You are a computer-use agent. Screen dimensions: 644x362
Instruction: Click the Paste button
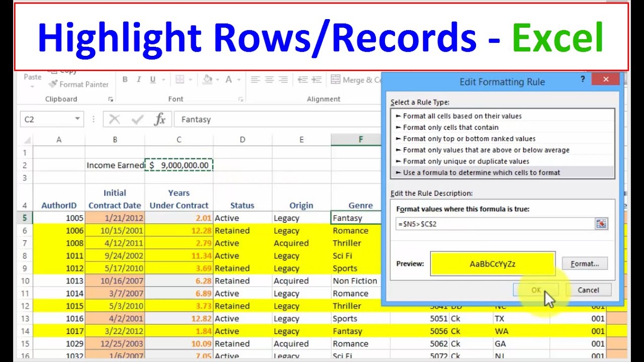click(x=32, y=77)
